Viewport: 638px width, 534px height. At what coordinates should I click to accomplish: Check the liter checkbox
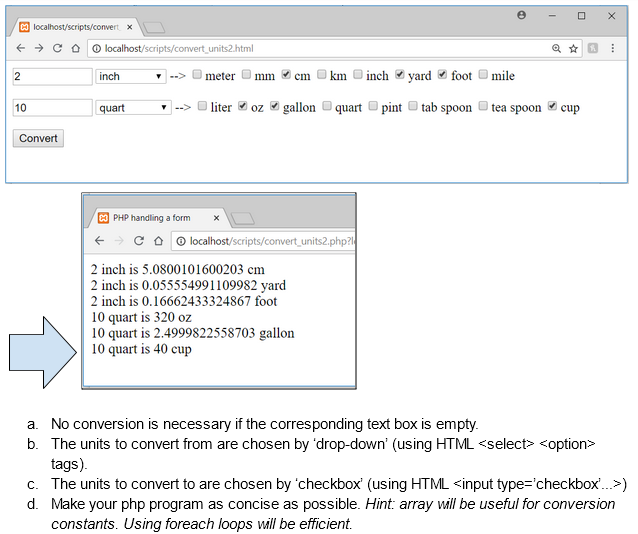click(x=202, y=106)
